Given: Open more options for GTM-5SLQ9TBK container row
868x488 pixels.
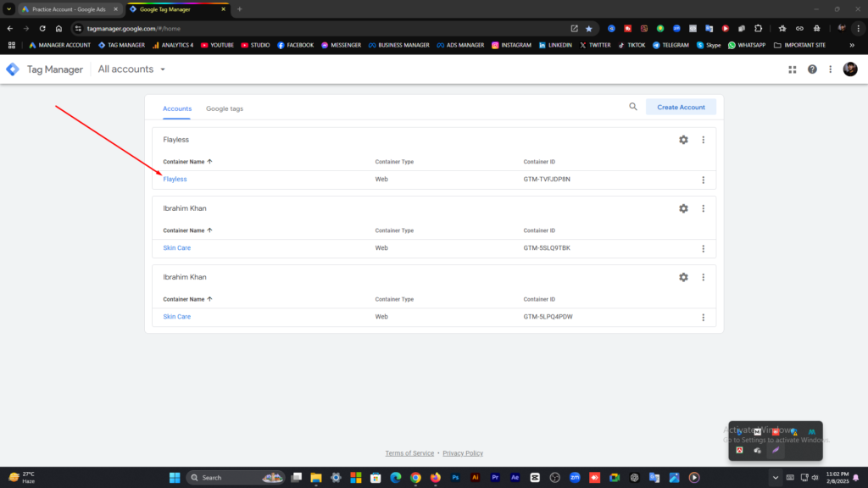Looking at the screenshot, I should [704, 248].
